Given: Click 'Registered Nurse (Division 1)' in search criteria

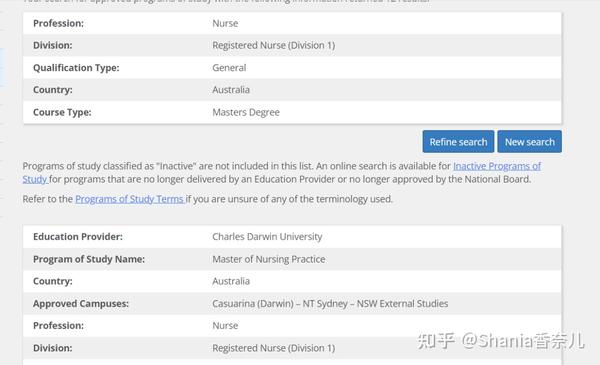Looking at the screenshot, I should (274, 45).
